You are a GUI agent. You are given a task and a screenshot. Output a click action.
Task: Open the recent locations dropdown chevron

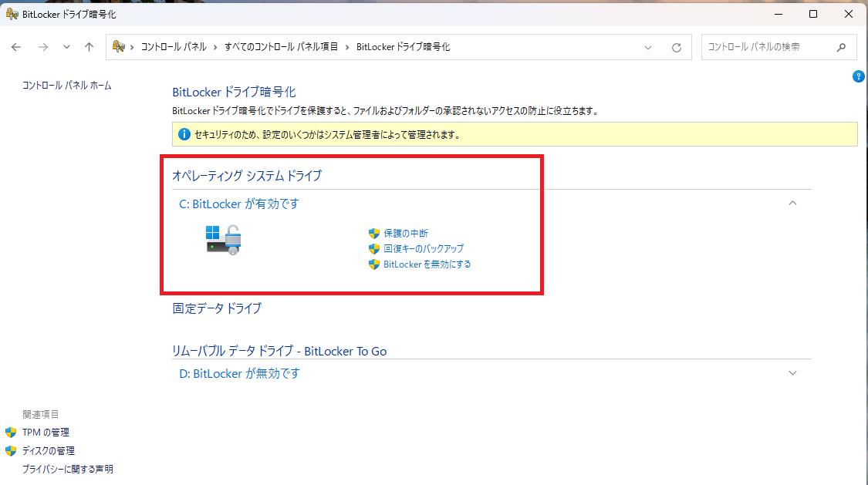pos(66,47)
